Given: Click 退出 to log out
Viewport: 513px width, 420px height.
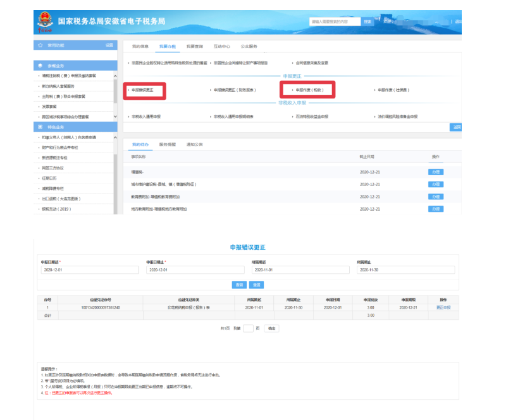Looking at the screenshot, I should tap(458, 22).
